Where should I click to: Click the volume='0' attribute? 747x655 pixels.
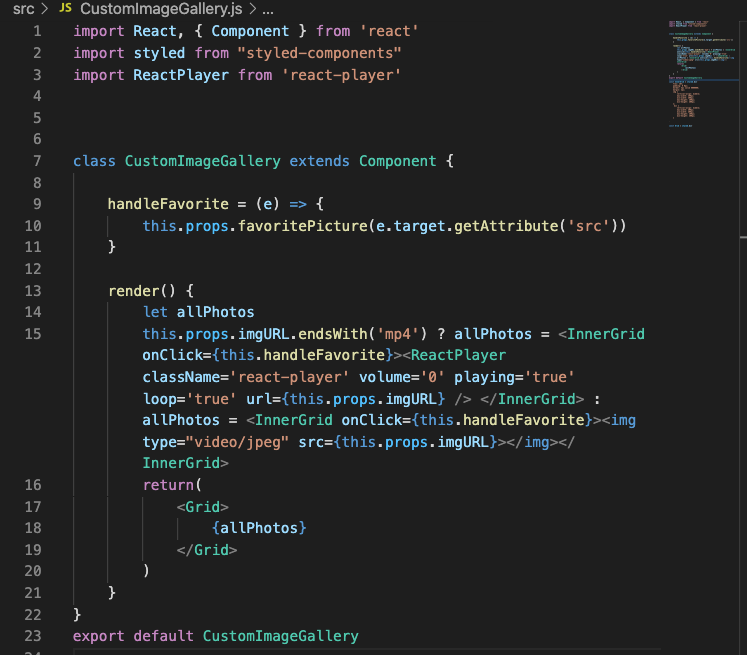pyautogui.click(x=402, y=377)
